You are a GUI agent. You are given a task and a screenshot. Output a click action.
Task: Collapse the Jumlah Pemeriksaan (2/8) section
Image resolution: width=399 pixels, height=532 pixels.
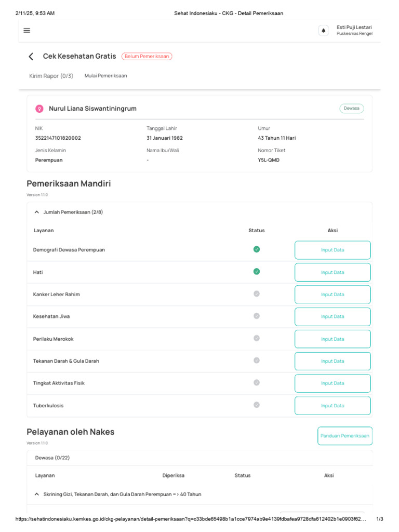[x=36, y=212]
